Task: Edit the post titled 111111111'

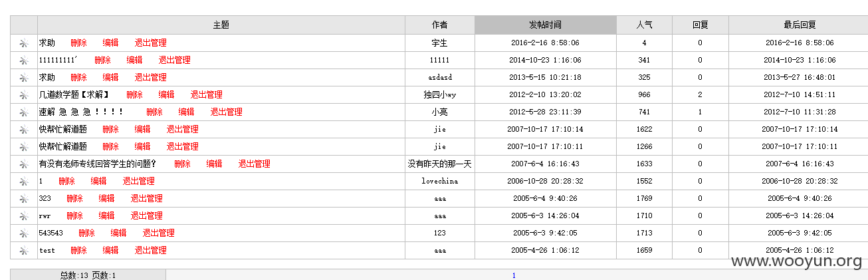Action: point(134,61)
